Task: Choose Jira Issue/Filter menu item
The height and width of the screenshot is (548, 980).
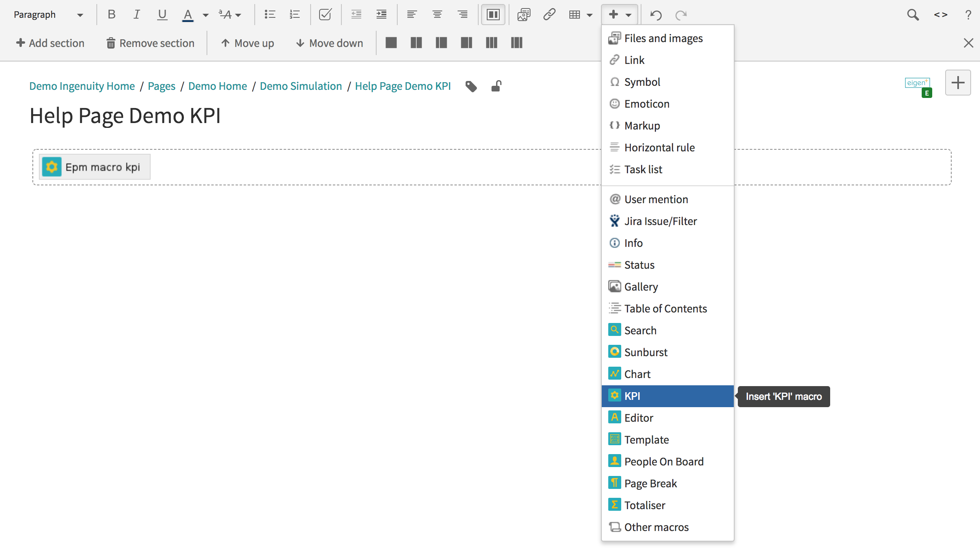Action: point(667,221)
